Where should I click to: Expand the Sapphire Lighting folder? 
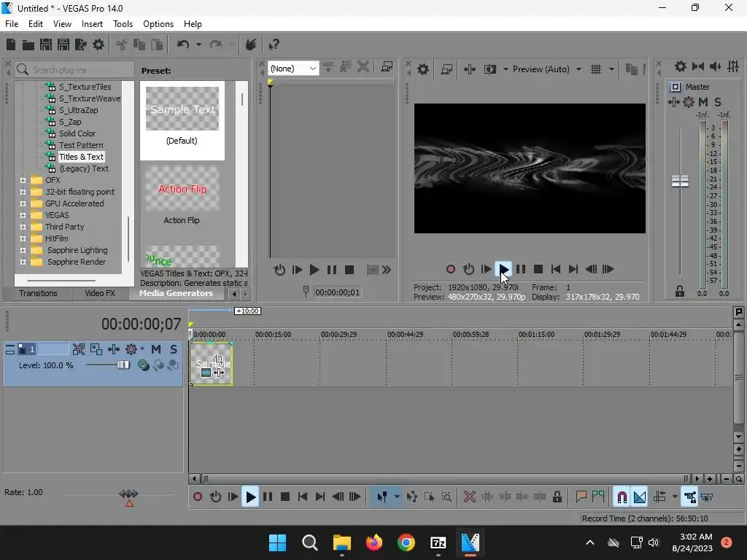point(23,250)
